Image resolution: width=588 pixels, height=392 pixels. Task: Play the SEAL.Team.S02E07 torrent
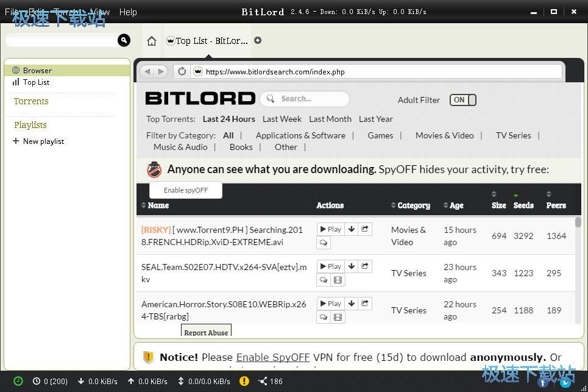click(x=331, y=266)
